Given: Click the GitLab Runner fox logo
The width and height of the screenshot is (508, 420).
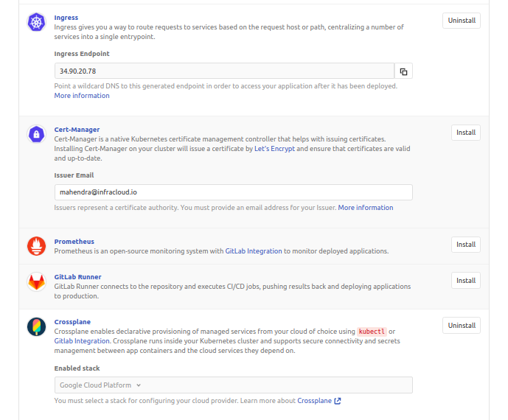Looking at the screenshot, I should tap(36, 281).
